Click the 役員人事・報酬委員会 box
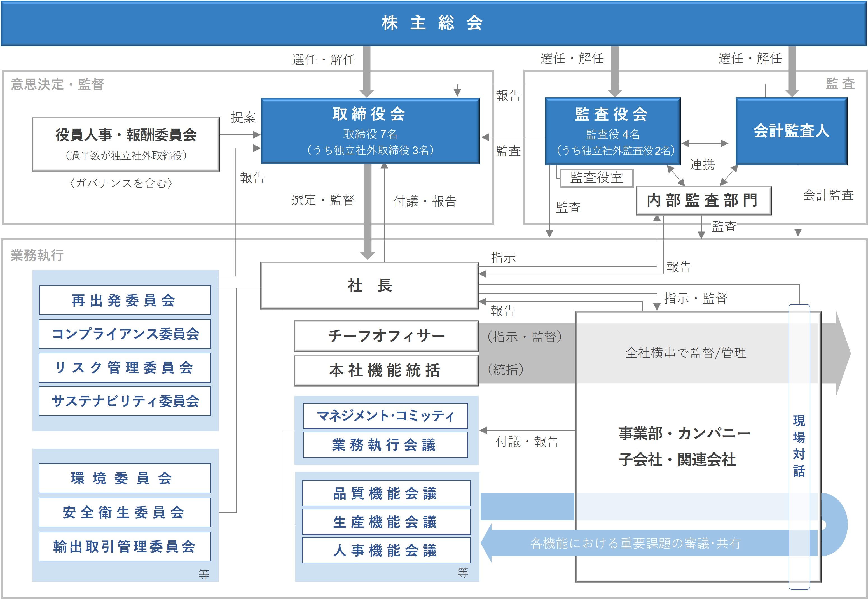Screen dimensions: 868x599 pos(126,144)
